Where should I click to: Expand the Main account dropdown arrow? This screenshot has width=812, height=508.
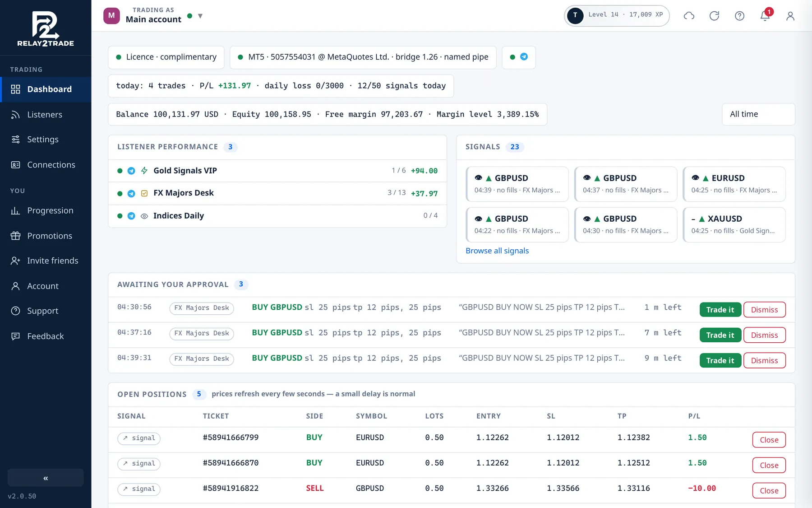tap(200, 16)
